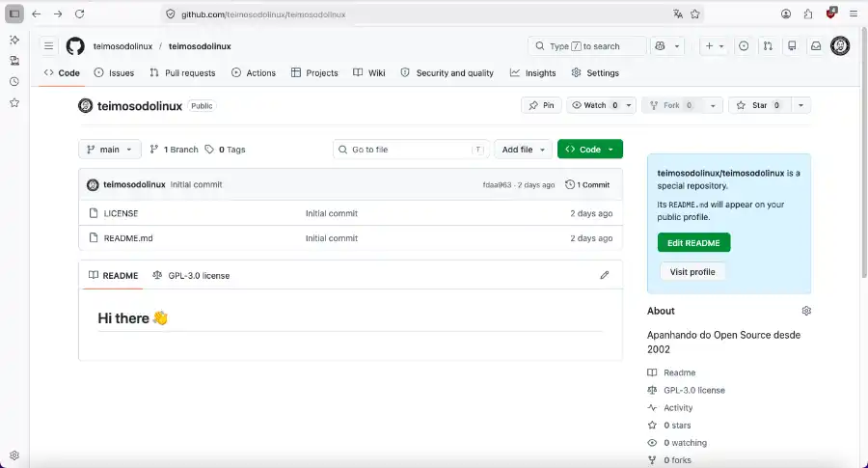Expand the Fork options dropdown arrow
868x468 pixels.
pos(713,105)
